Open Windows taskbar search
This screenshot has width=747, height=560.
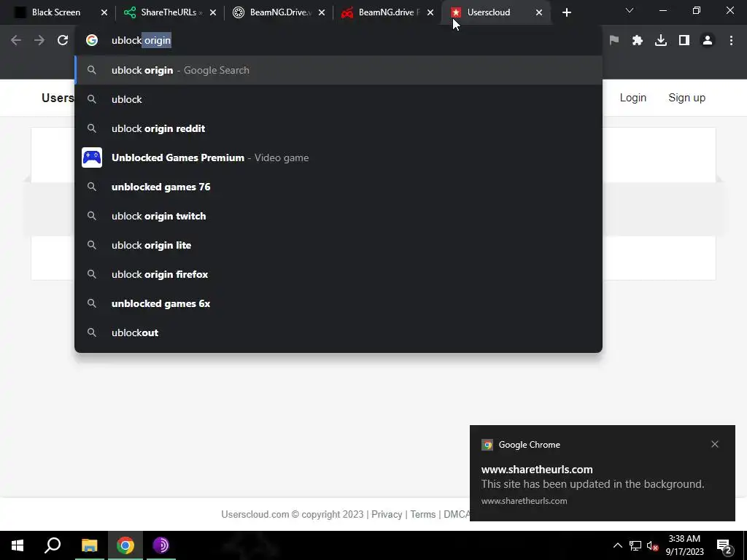53,545
